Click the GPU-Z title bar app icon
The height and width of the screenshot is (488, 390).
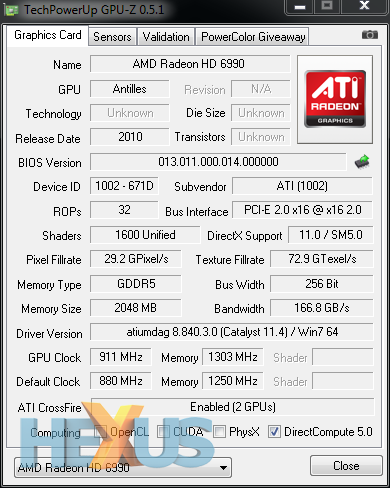(x=11, y=10)
